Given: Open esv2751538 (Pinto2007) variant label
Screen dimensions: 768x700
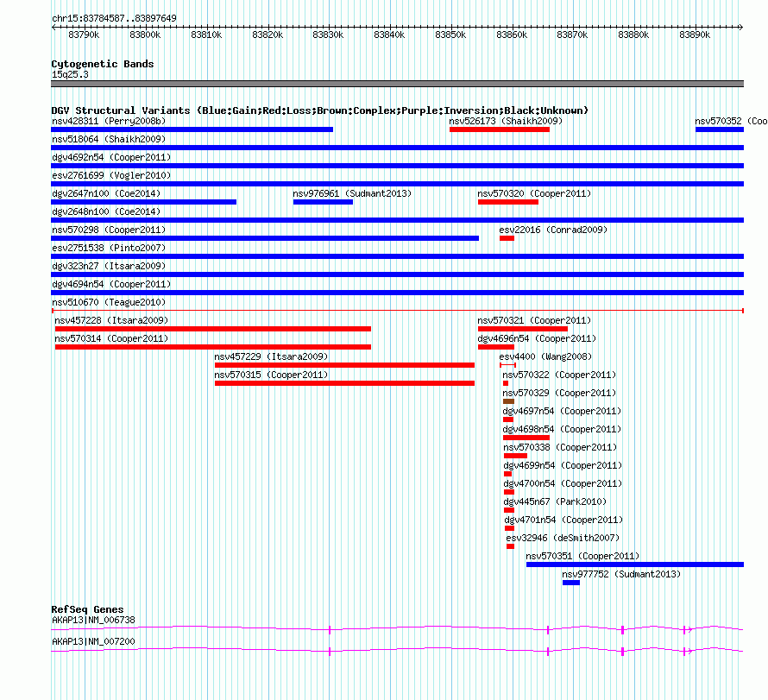Looking at the screenshot, I should pyautogui.click(x=109, y=248).
